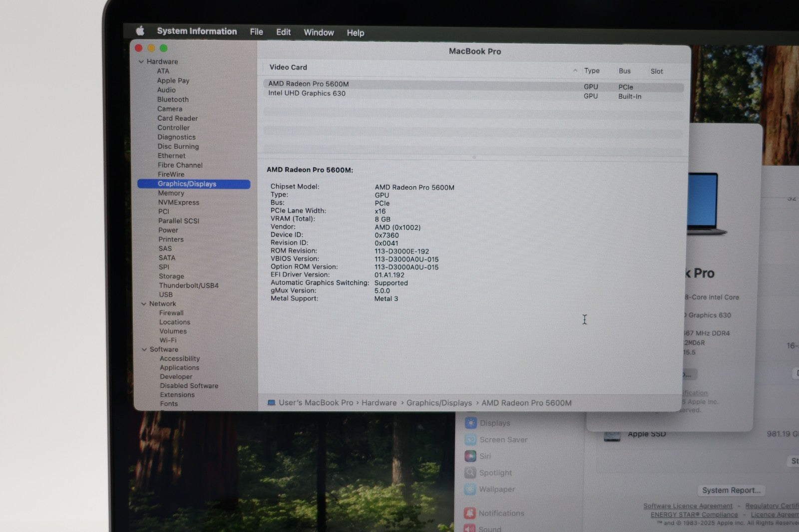799x532 pixels.
Task: Select Wi-Fi under Network
Action: click(x=168, y=341)
